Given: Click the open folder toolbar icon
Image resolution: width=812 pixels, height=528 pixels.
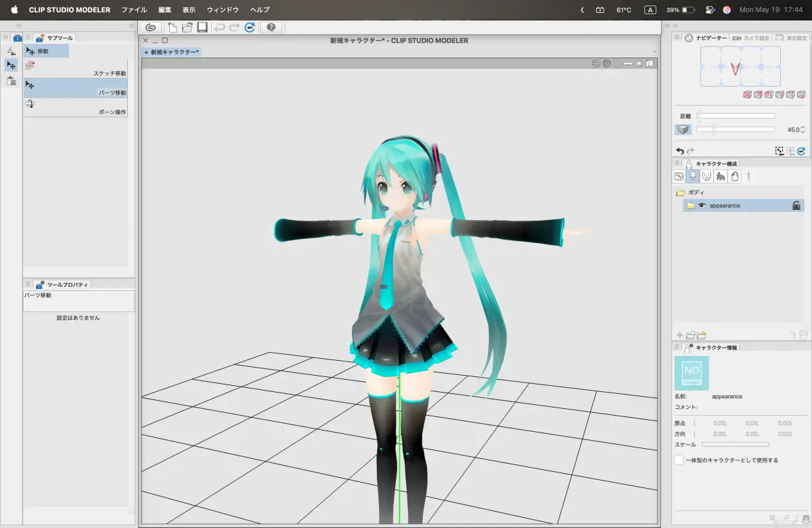Looking at the screenshot, I should click(187, 28).
